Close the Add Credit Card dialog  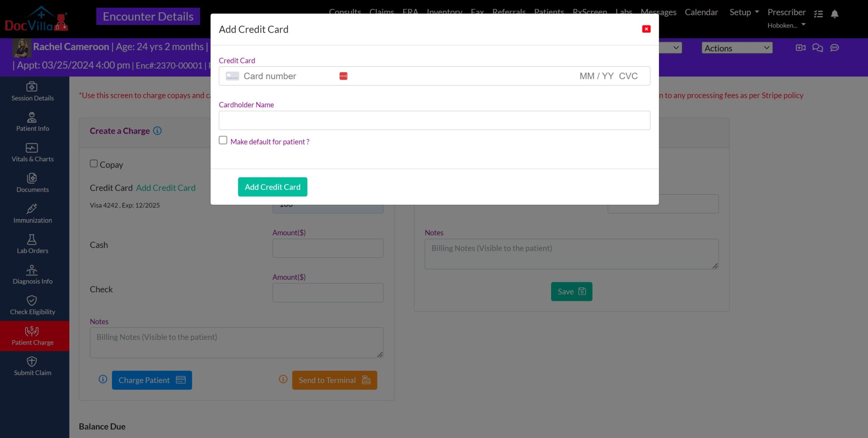pos(646,29)
